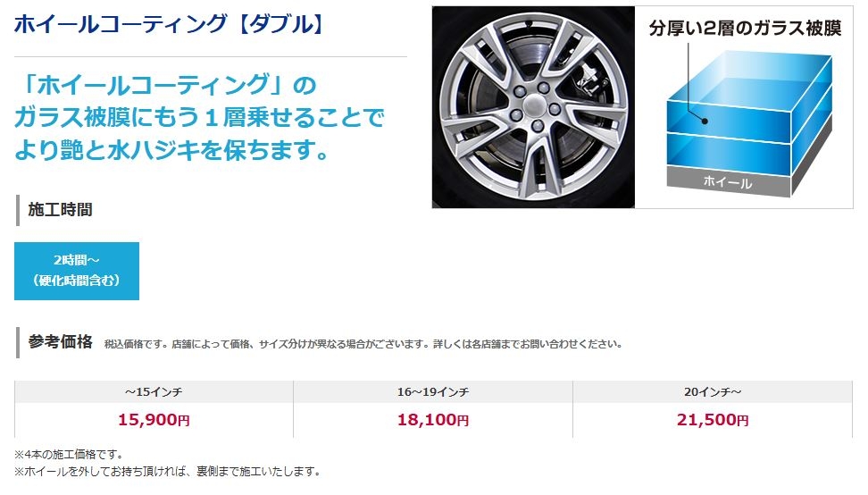Select the 16～19インチ column header
Image resolution: width=868 pixels, height=495 pixels.
(x=433, y=391)
